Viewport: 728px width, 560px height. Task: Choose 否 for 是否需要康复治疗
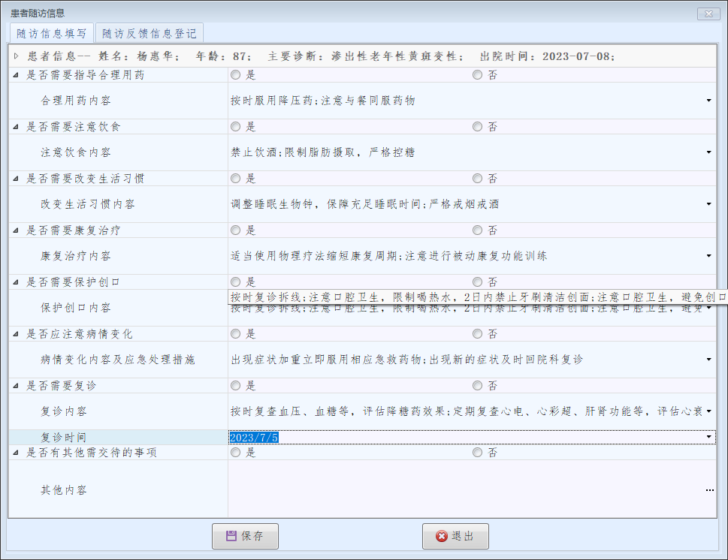tap(477, 230)
